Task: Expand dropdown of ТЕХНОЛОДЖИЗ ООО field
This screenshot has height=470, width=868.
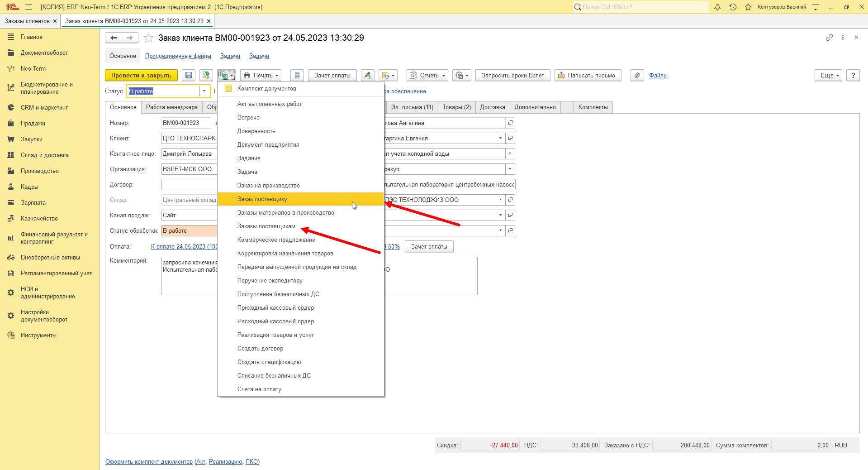Action: pos(500,200)
